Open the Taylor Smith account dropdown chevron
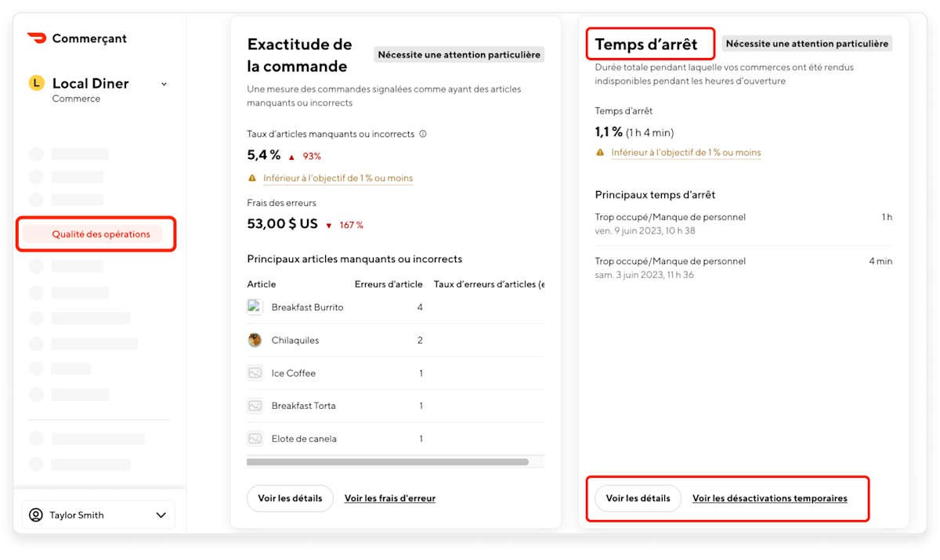Viewport: 940px width, 560px height. tap(161, 515)
